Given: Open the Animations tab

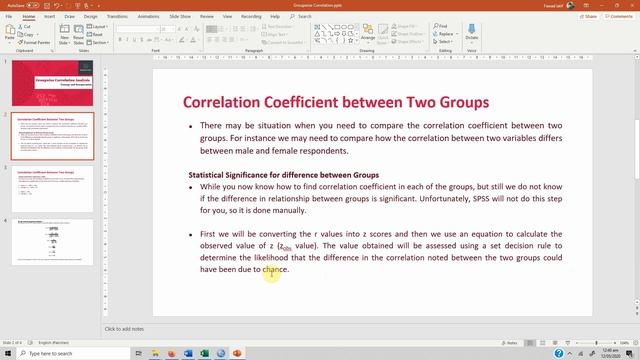Looking at the screenshot, I should click(x=148, y=17).
